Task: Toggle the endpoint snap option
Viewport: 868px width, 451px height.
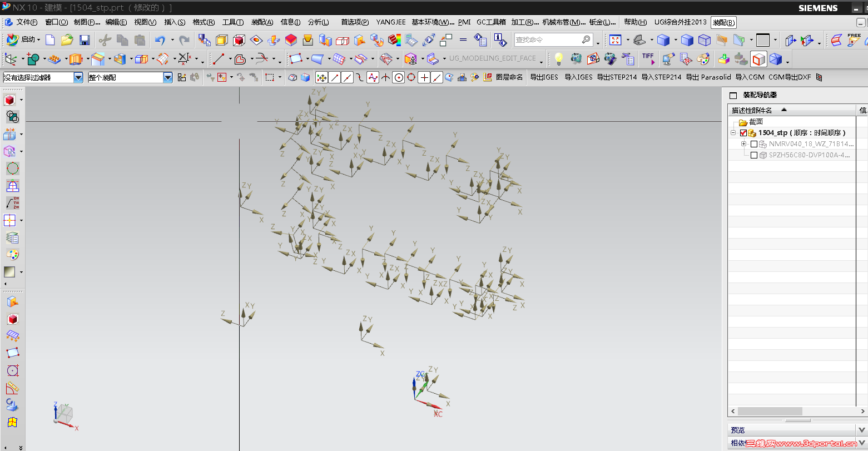Action: coord(335,77)
